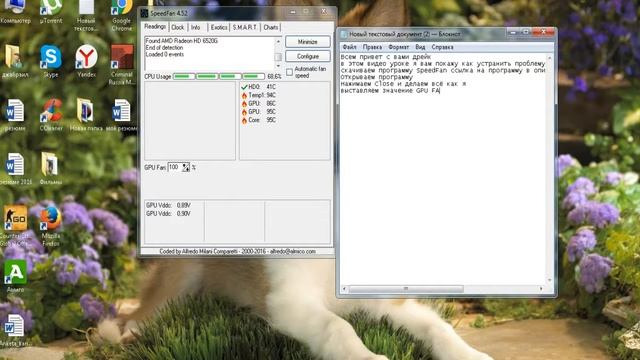This screenshot has height=360, width=640.
Task: Click the Temp1 flame warning icon
Action: 244,95
